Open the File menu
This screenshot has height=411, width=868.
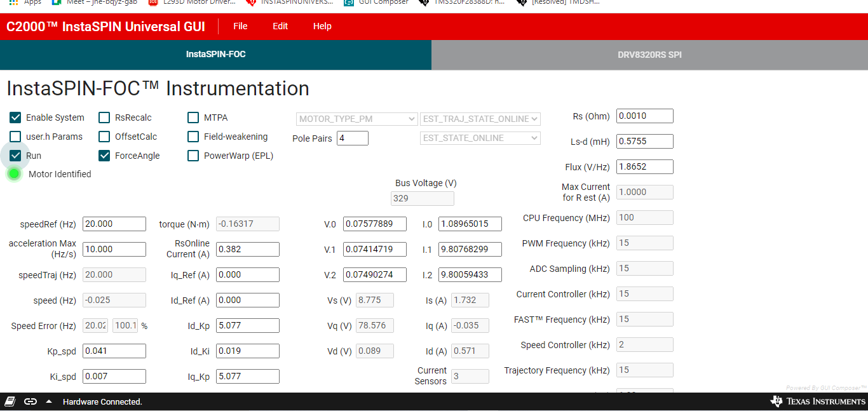240,26
